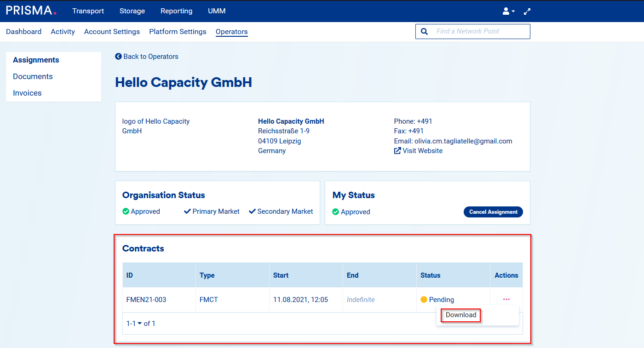Image resolution: width=644 pixels, height=348 pixels.
Task: Click the Find a Network Point search field
Action: 478,31
